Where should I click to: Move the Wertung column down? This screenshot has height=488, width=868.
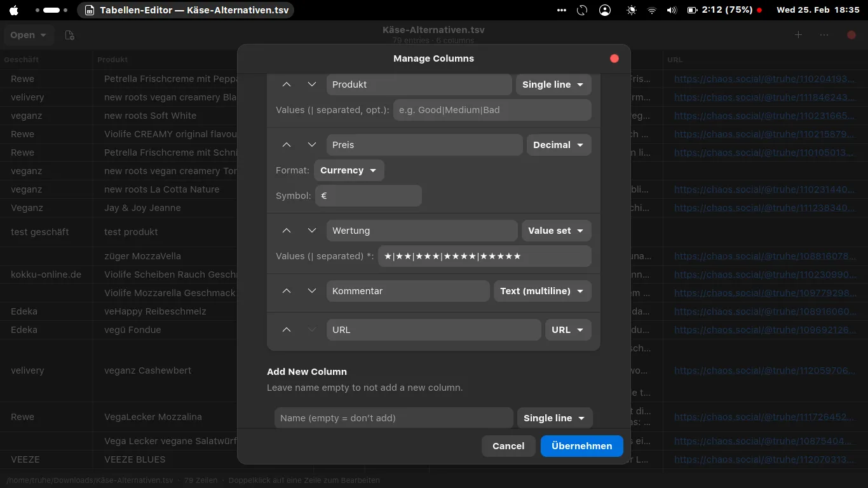311,231
